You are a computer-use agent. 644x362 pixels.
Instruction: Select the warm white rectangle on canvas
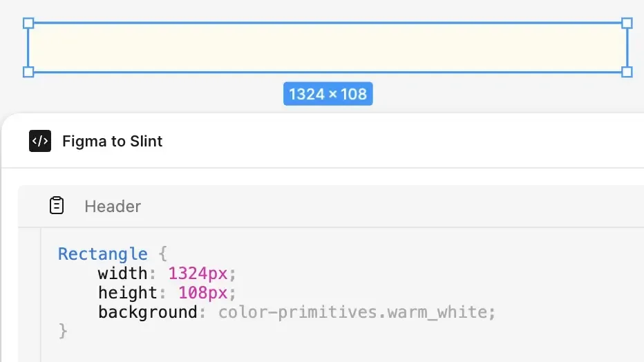coord(328,48)
